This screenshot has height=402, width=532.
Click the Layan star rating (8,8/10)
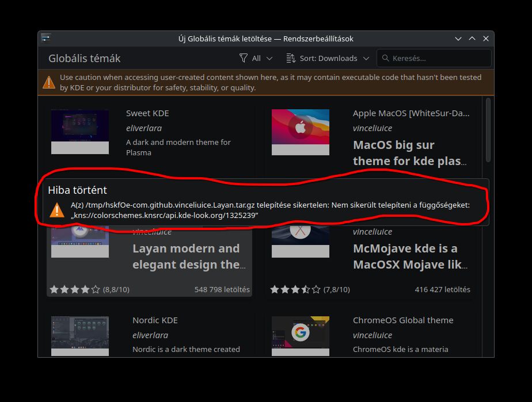(x=90, y=289)
